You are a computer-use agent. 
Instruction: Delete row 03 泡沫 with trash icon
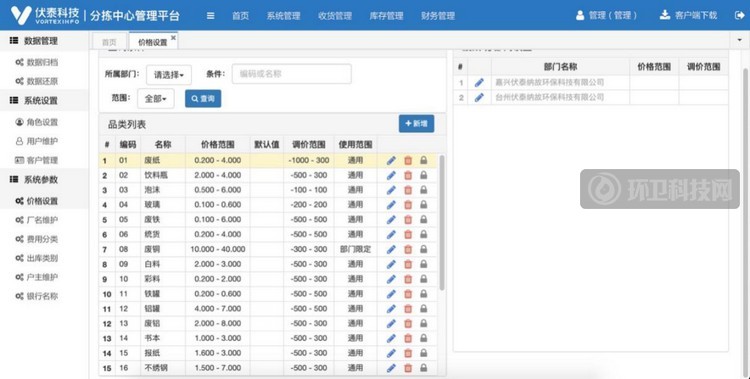pyautogui.click(x=408, y=190)
